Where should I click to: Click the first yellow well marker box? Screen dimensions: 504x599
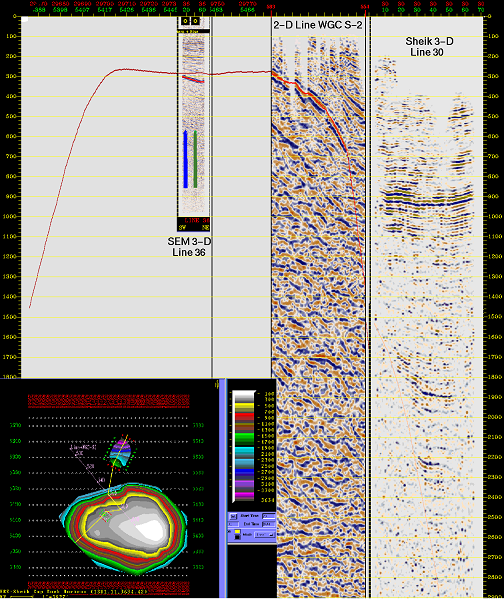[185, 21]
